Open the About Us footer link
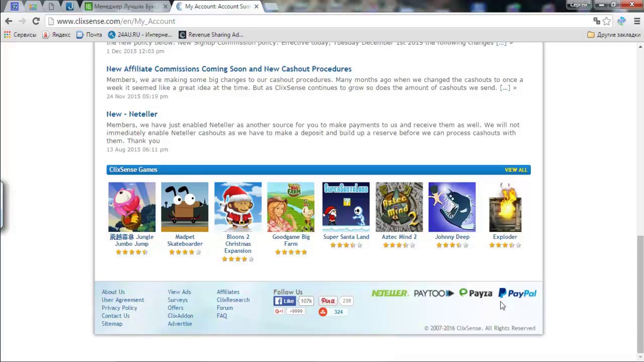 (113, 292)
